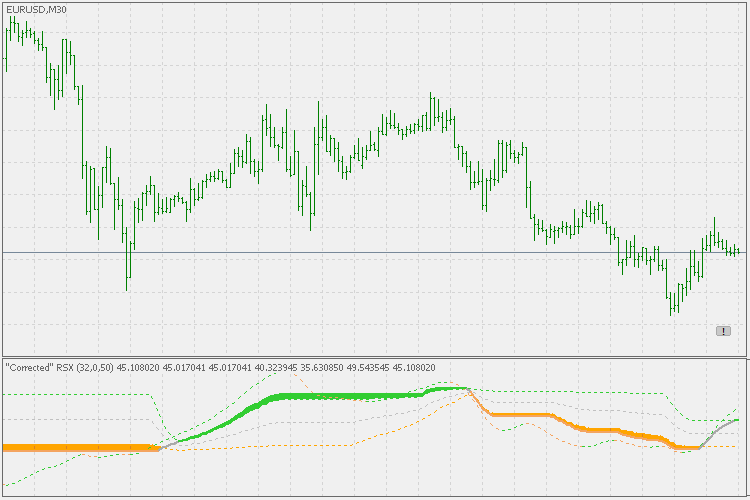Click the RSX value 40.323945
The width and height of the screenshot is (750, 500).
[276, 368]
